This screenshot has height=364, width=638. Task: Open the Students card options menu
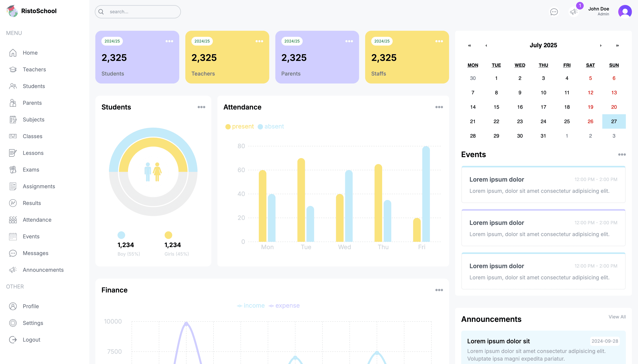pos(201,107)
